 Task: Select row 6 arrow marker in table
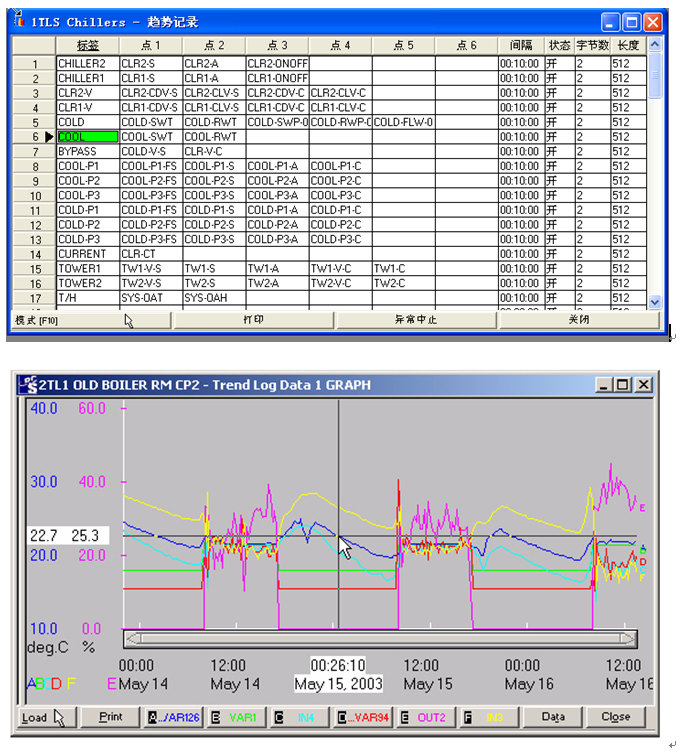[47, 136]
